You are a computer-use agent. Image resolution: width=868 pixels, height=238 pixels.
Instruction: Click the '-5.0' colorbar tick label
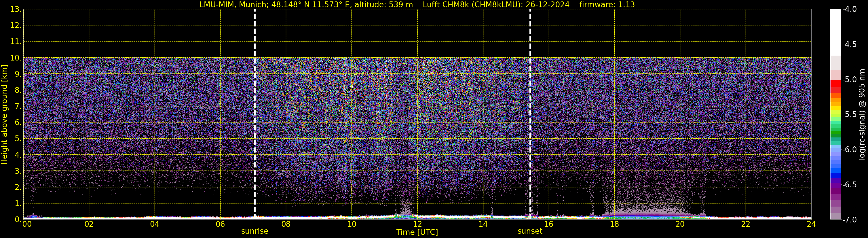pyautogui.click(x=850, y=79)
